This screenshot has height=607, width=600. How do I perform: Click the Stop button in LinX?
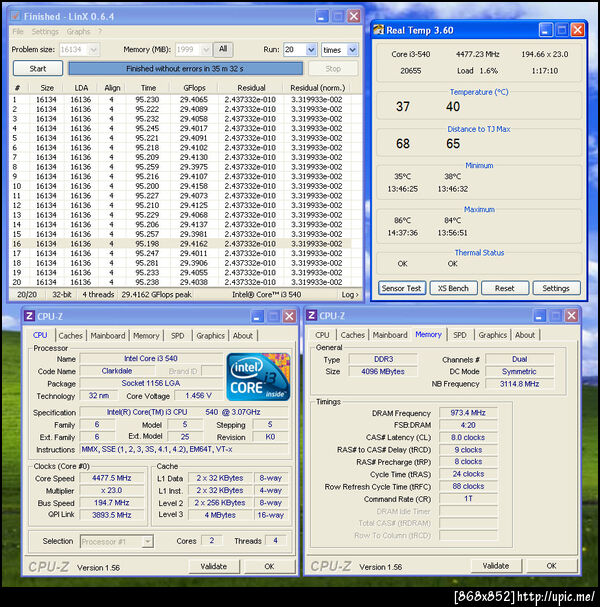pos(333,69)
